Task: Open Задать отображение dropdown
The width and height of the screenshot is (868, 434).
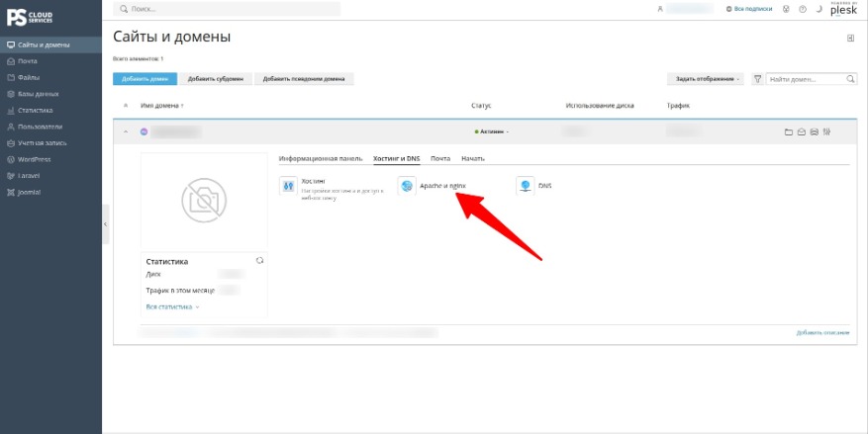Action: pyautogui.click(x=707, y=79)
